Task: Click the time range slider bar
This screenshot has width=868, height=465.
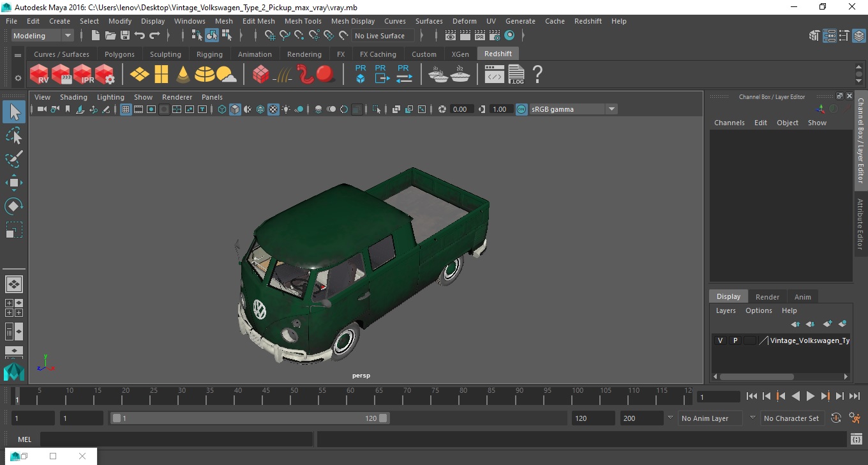Action: pyautogui.click(x=250, y=418)
